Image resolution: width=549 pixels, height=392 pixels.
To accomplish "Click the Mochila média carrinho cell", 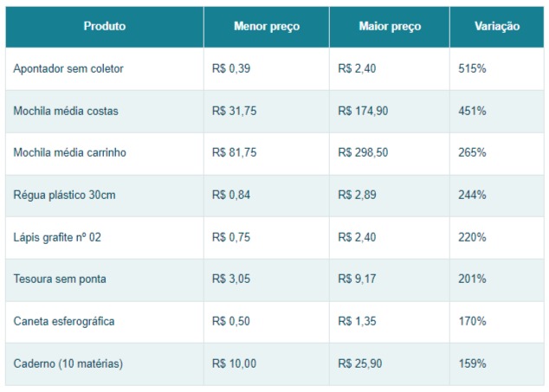I will [x=70, y=153].
